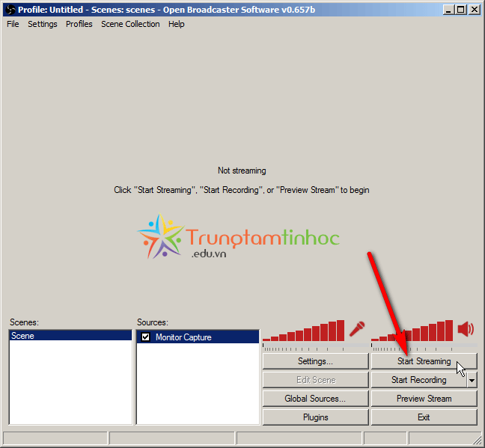Click the OBS logo in title bar
The image size is (485, 448).
10,10
